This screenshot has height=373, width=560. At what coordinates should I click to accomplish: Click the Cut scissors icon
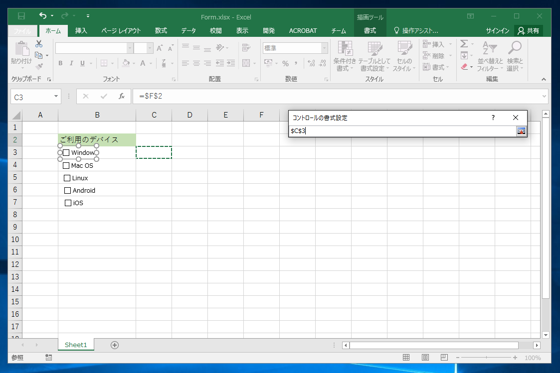(x=39, y=44)
